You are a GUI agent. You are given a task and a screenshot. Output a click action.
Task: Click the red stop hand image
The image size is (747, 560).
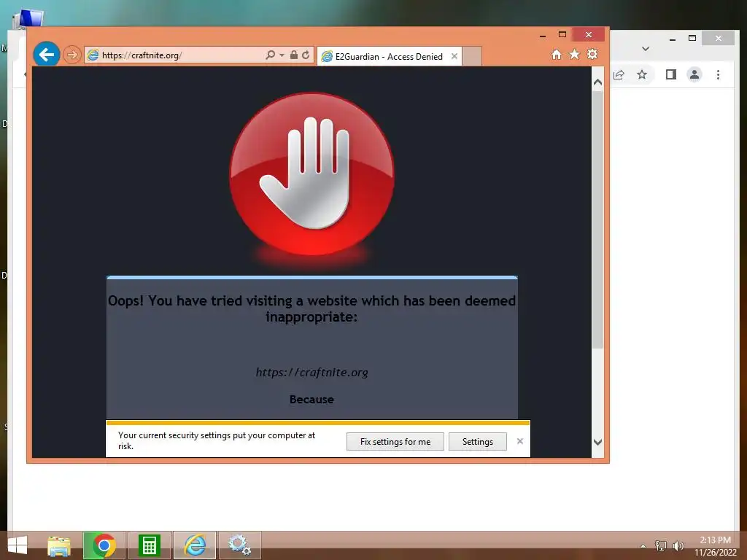312,174
